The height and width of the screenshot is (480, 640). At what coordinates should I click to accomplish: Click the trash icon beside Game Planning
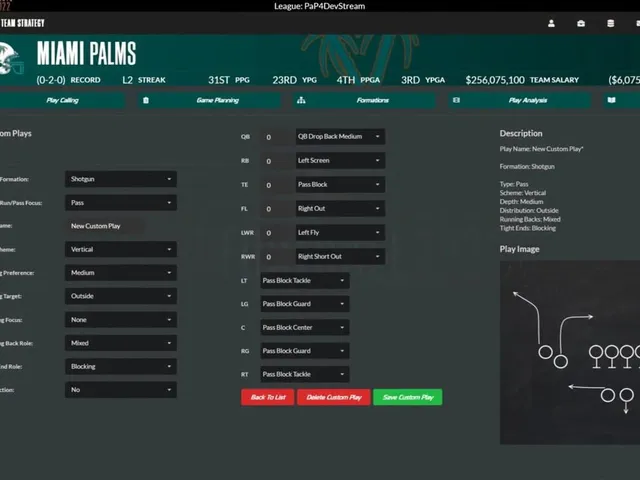click(x=146, y=100)
